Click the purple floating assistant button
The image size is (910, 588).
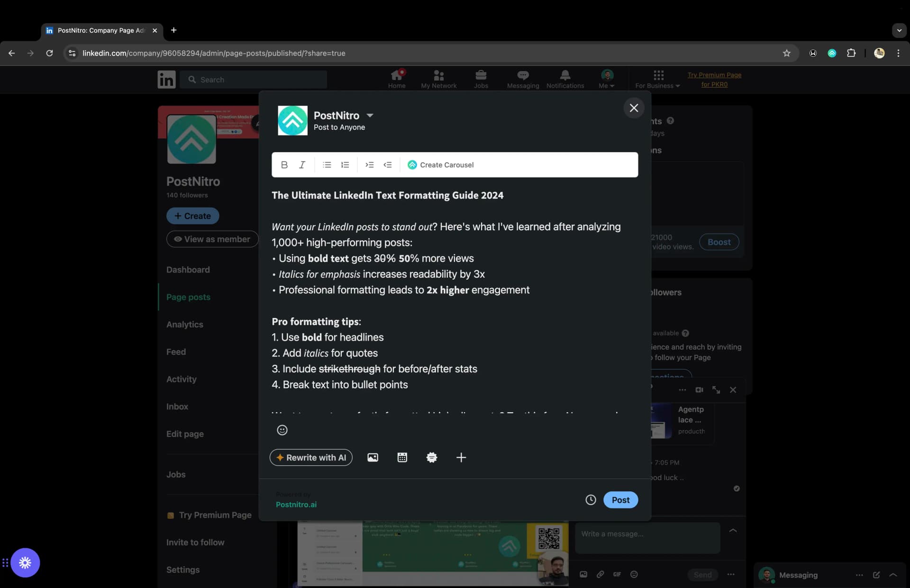(x=25, y=562)
